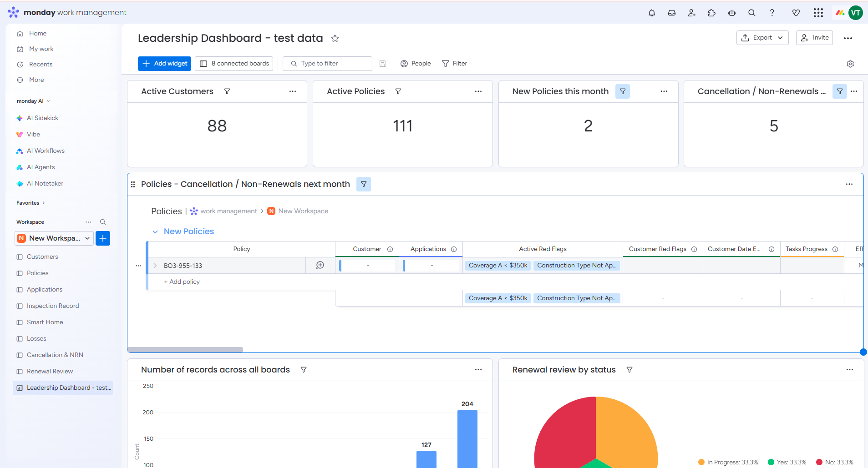This screenshot has width=868, height=468.
Task: Click the Tasks Progress column info icon
Action: (x=835, y=249)
